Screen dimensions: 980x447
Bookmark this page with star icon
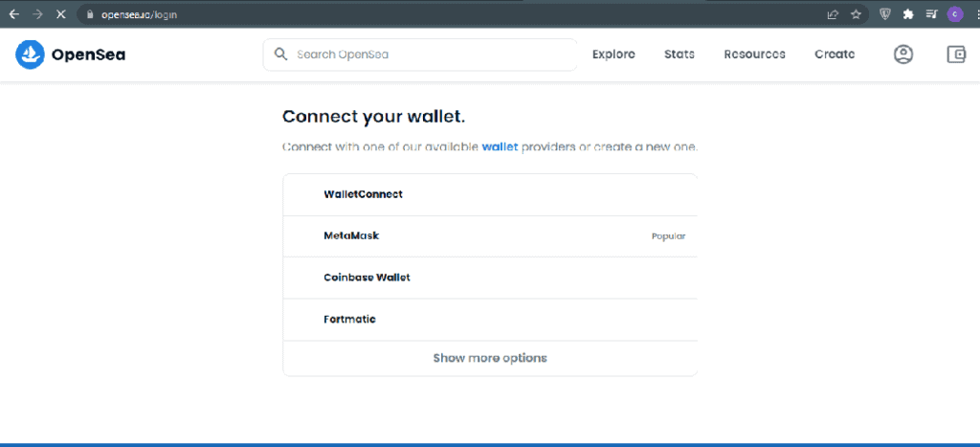(856, 13)
